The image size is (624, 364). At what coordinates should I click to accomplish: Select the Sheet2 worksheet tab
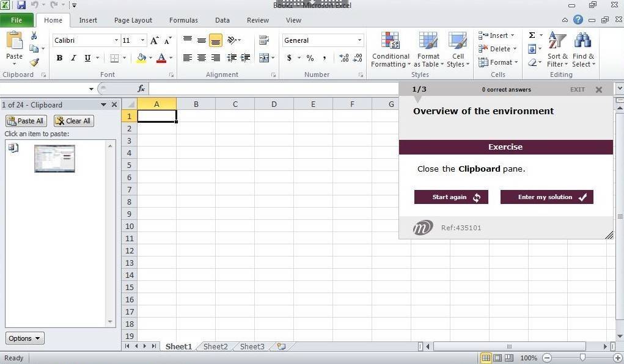click(x=215, y=346)
